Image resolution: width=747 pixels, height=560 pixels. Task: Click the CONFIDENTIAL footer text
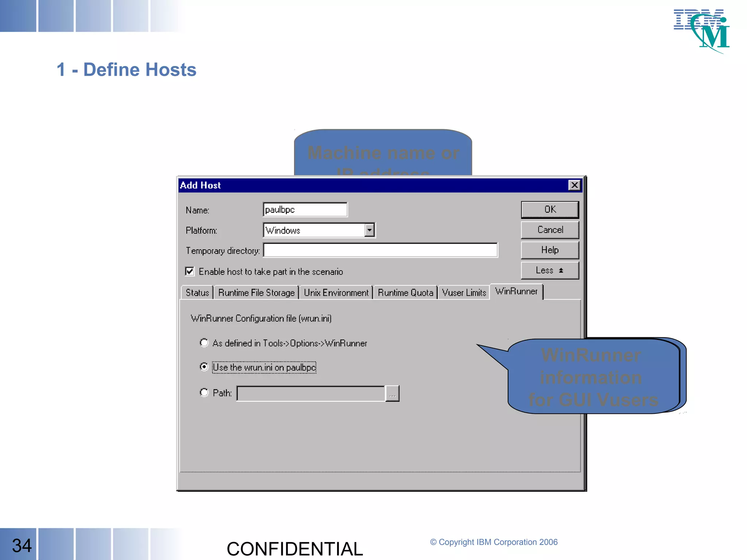tap(295, 549)
